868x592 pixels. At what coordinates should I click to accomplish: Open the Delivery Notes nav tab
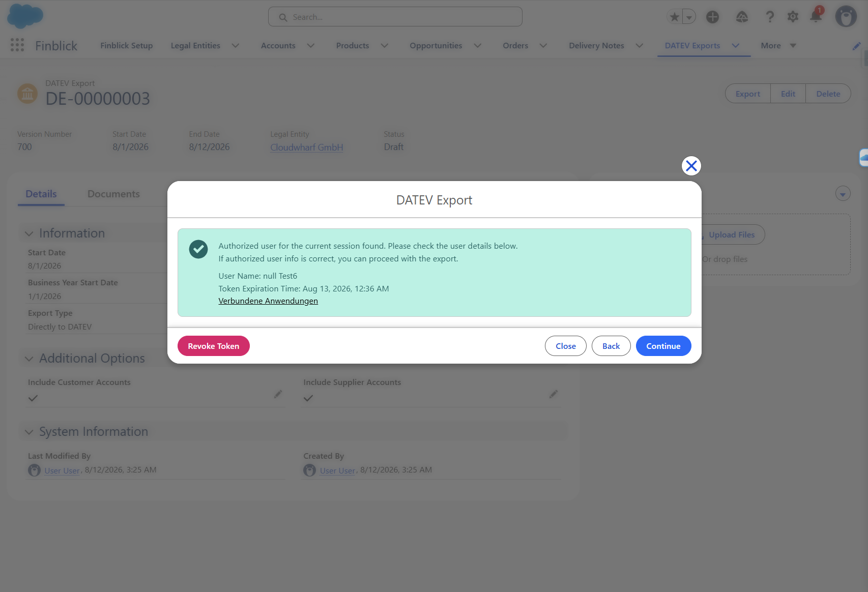click(x=596, y=46)
